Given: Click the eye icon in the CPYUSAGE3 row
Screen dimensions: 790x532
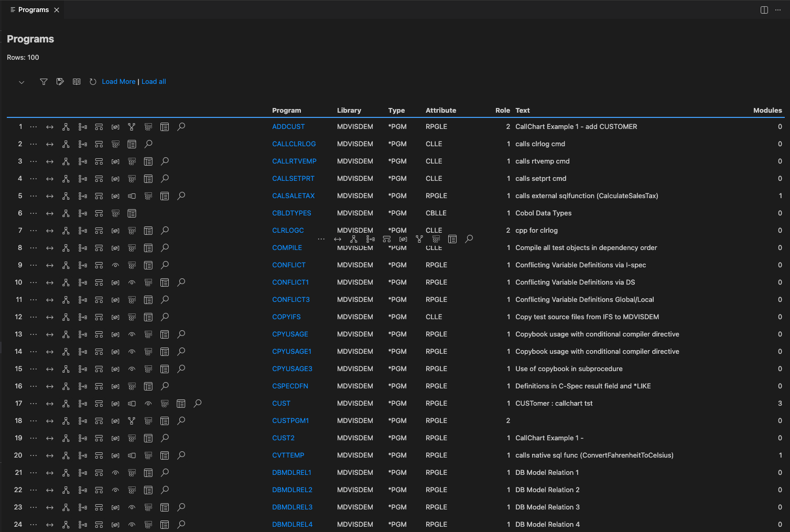Looking at the screenshot, I should [132, 369].
